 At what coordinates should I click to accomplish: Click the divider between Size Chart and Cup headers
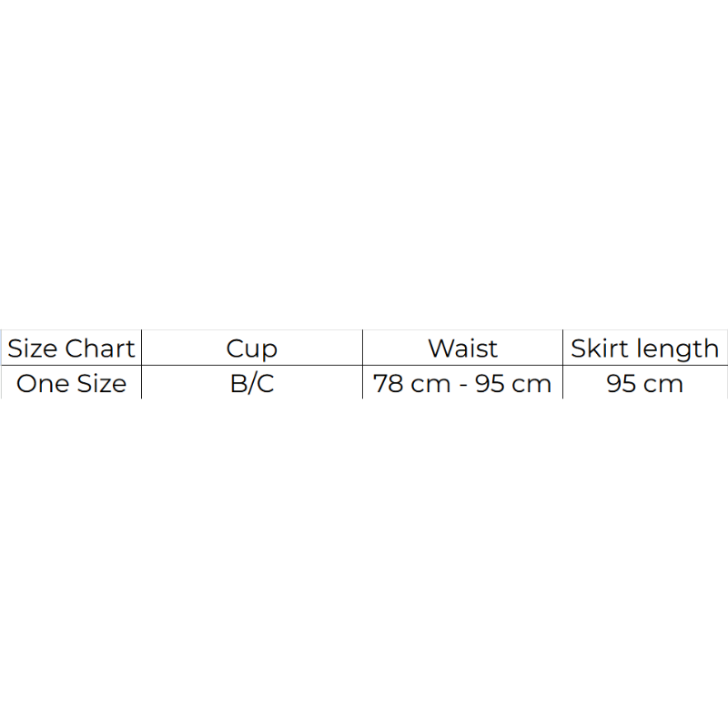[142, 348]
